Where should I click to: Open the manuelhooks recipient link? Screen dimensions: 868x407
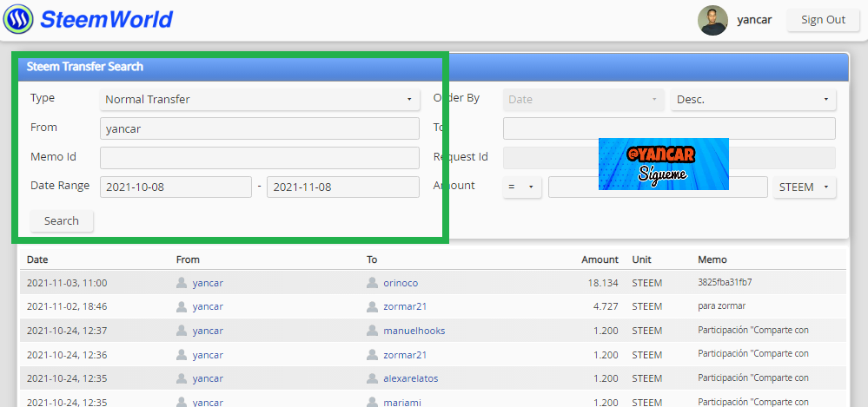[414, 331]
